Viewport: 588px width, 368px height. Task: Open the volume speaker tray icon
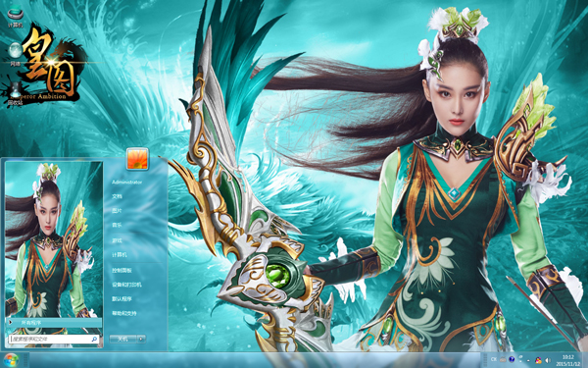(x=548, y=360)
